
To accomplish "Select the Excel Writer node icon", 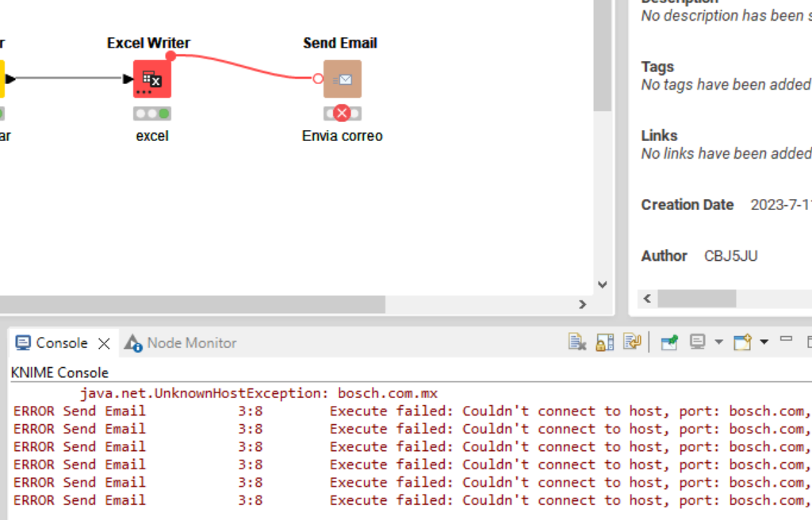I will (152, 78).
